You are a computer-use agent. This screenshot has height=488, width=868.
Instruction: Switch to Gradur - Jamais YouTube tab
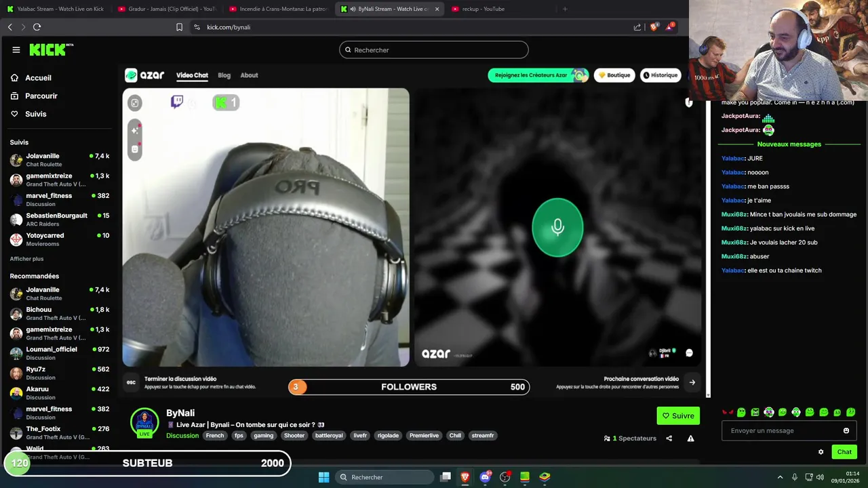pyautogui.click(x=167, y=9)
